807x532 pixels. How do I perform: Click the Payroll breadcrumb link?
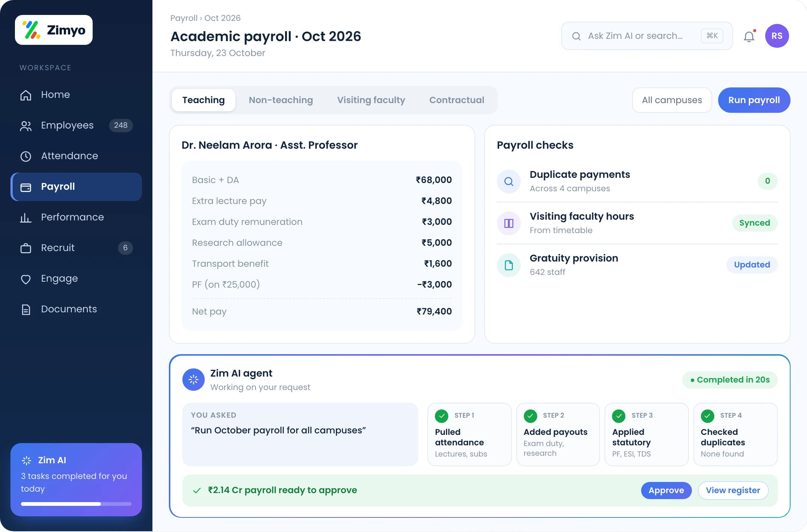pos(184,18)
